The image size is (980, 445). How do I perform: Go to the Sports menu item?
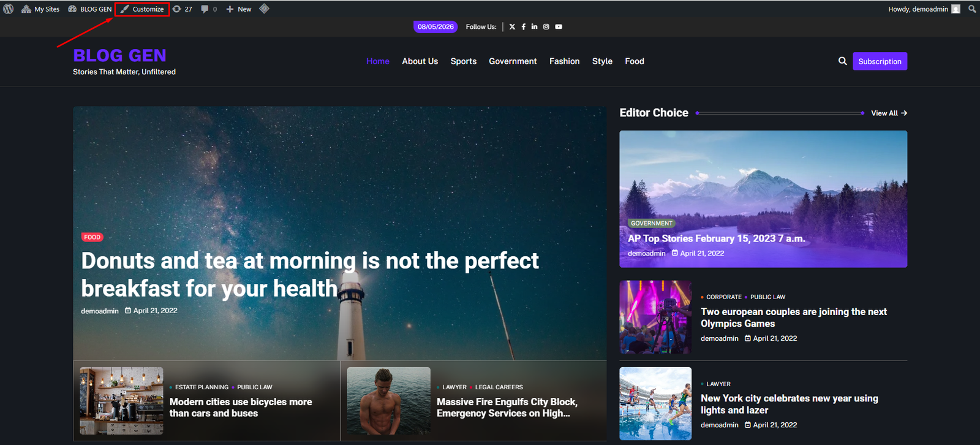click(x=464, y=61)
